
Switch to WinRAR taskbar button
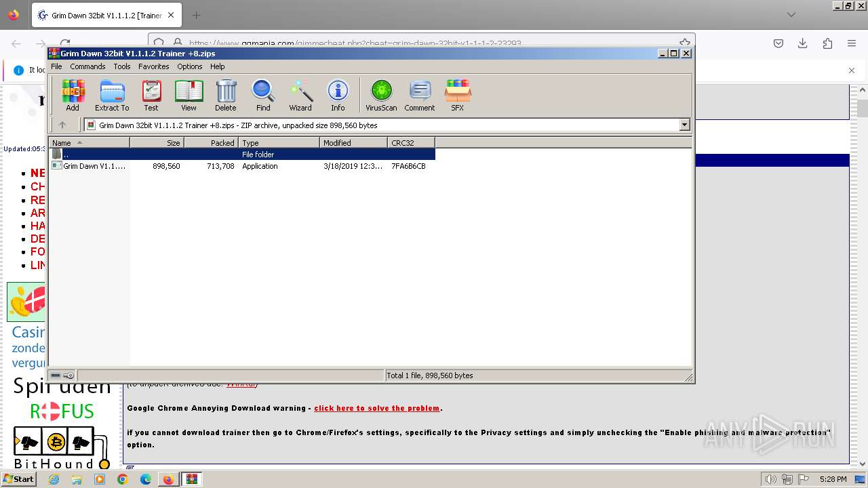(192, 479)
